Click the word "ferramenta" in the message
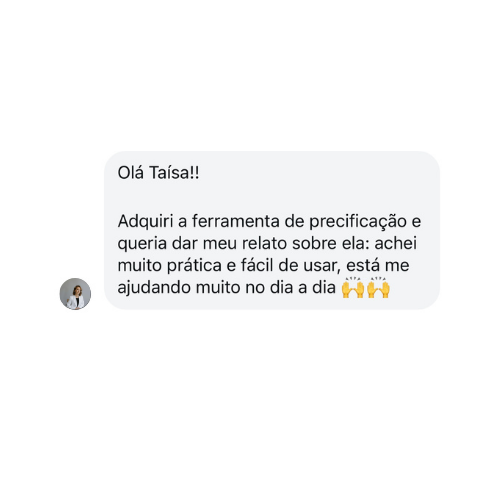The image size is (500, 500). 236,221
